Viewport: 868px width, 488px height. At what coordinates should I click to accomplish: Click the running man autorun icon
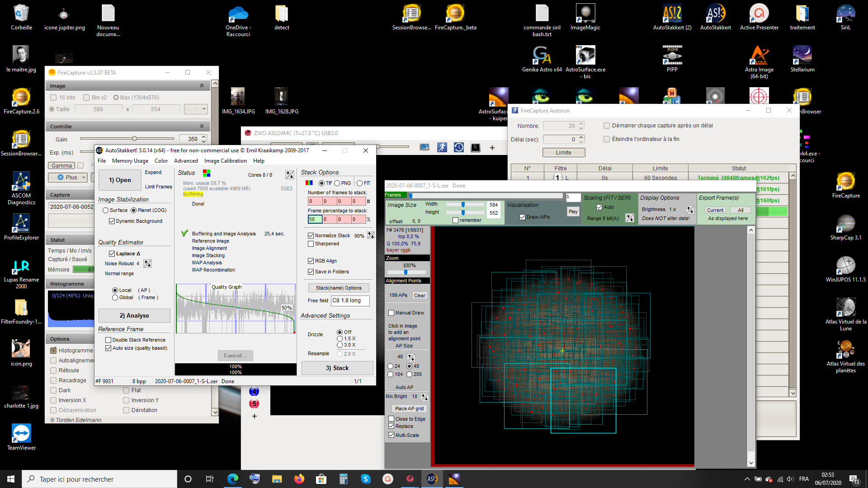[442, 147]
